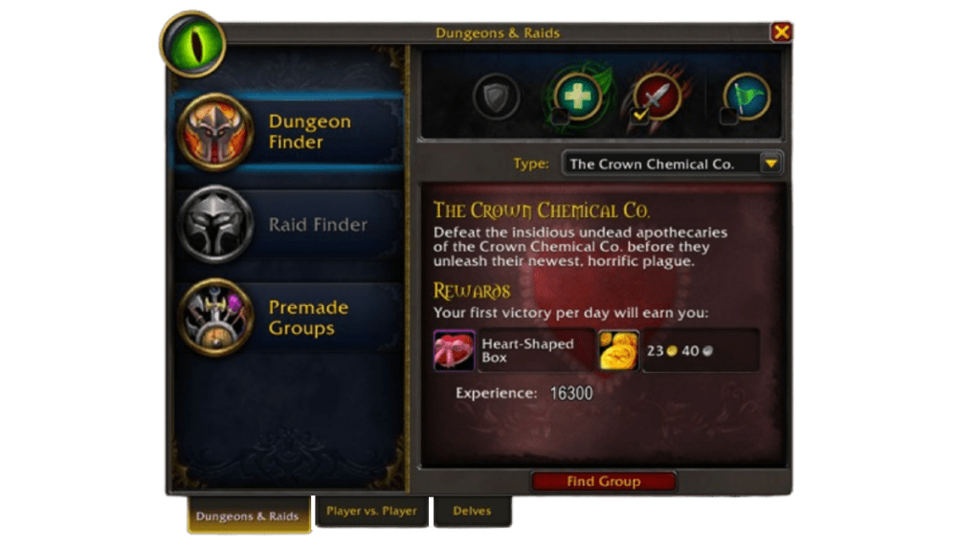Select the Leader green flag icon
The width and height of the screenshot is (980, 551).
coord(746,97)
